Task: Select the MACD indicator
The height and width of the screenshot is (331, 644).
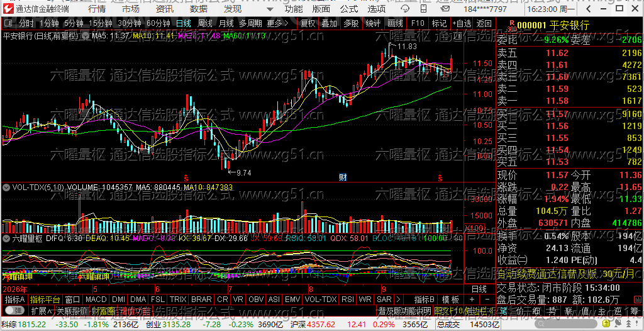Action: coord(96,300)
